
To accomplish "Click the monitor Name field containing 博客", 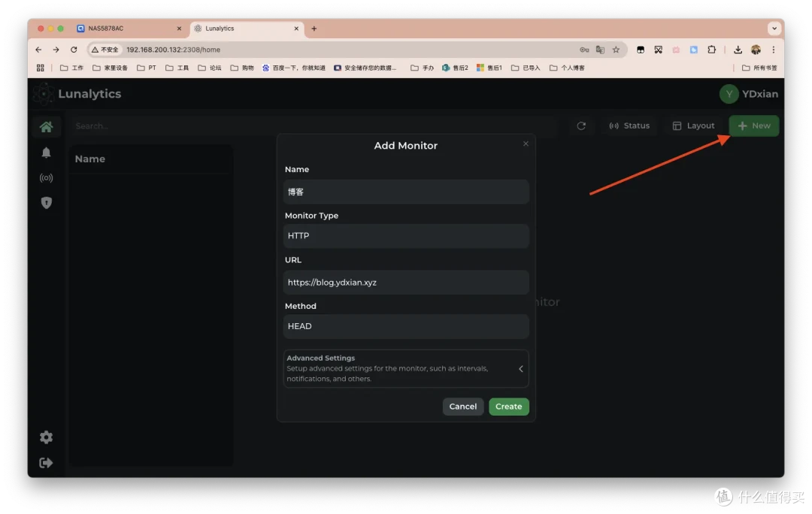I will tap(406, 192).
